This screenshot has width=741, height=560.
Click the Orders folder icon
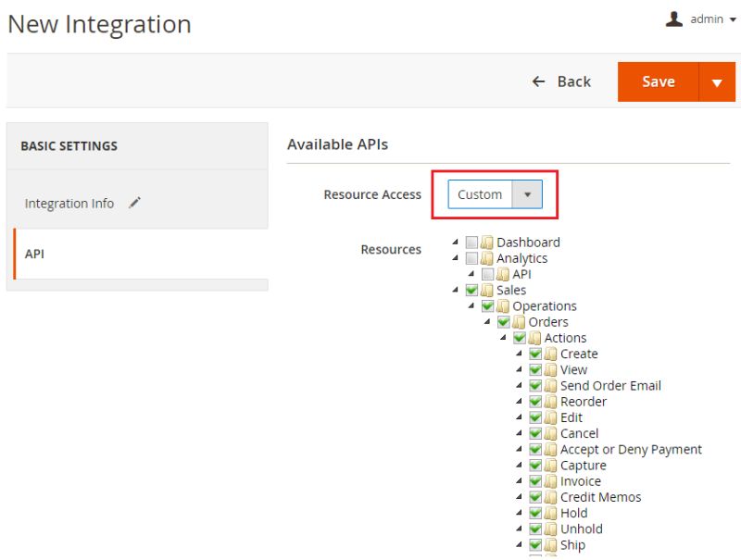point(519,322)
